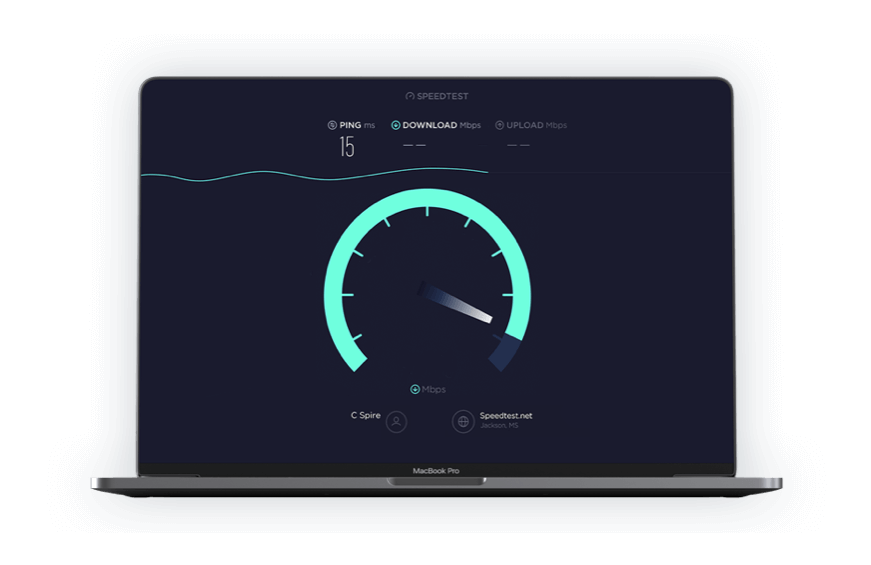Select the PING ms label
The image size is (871, 565).
click(x=357, y=125)
